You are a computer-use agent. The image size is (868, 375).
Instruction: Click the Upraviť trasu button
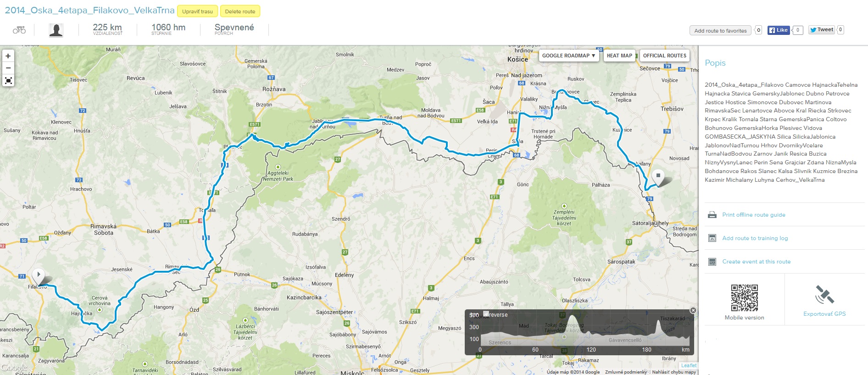click(x=197, y=11)
